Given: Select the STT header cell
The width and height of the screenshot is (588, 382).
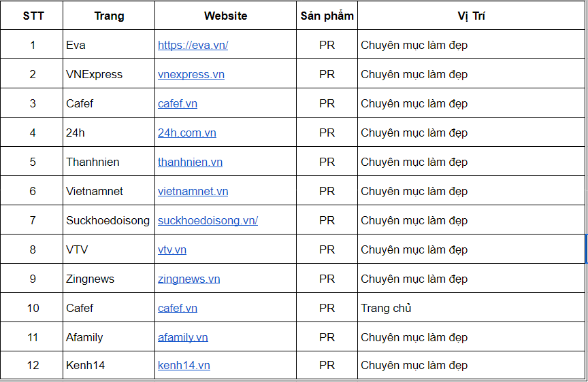Looking at the screenshot, I should coord(32,16).
